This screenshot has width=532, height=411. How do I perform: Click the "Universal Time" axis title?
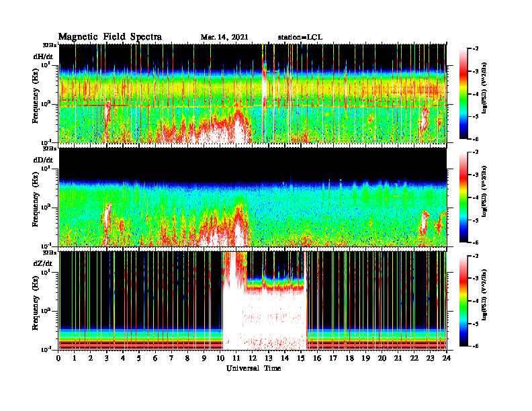(253, 368)
